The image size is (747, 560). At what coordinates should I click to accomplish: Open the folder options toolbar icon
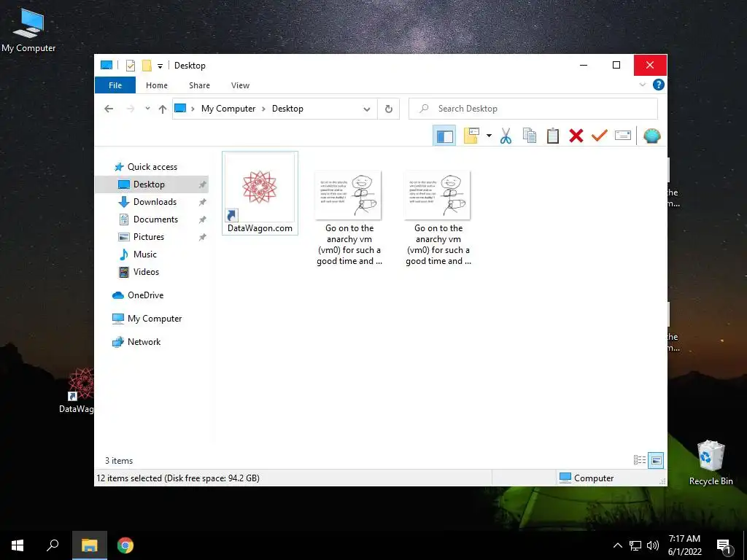click(x=471, y=136)
